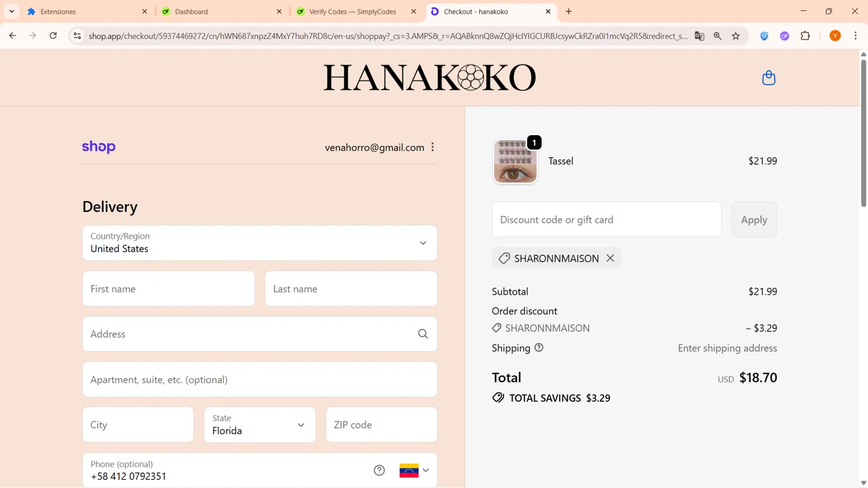Expand the Country/Region dropdown
868x488 pixels.
(x=260, y=243)
